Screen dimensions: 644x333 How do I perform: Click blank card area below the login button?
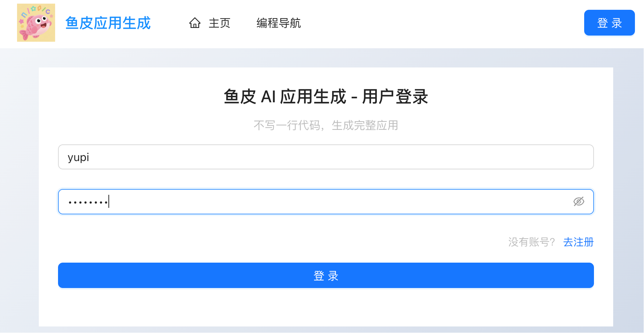pyautogui.click(x=326, y=308)
